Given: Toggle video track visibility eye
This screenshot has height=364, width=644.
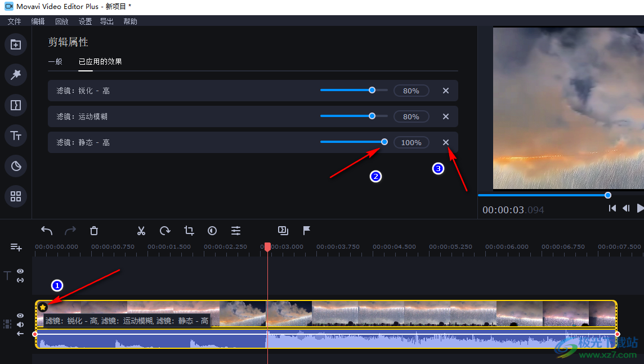Looking at the screenshot, I should click(20, 316).
